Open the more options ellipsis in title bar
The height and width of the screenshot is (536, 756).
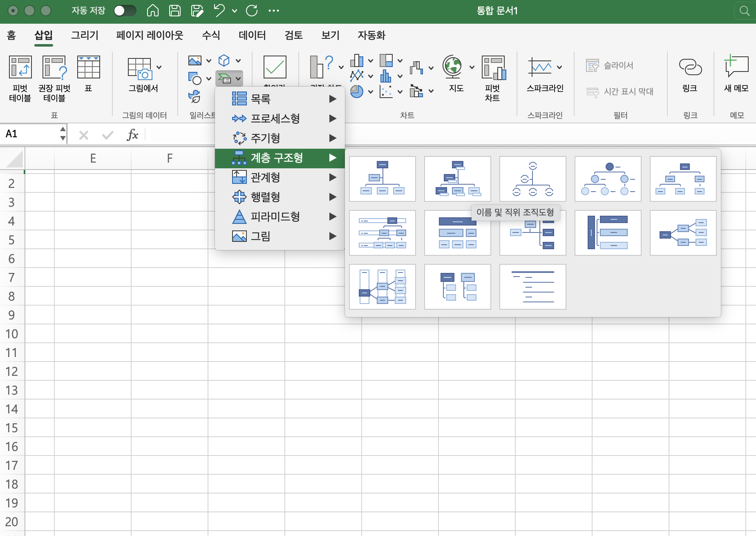coord(274,11)
